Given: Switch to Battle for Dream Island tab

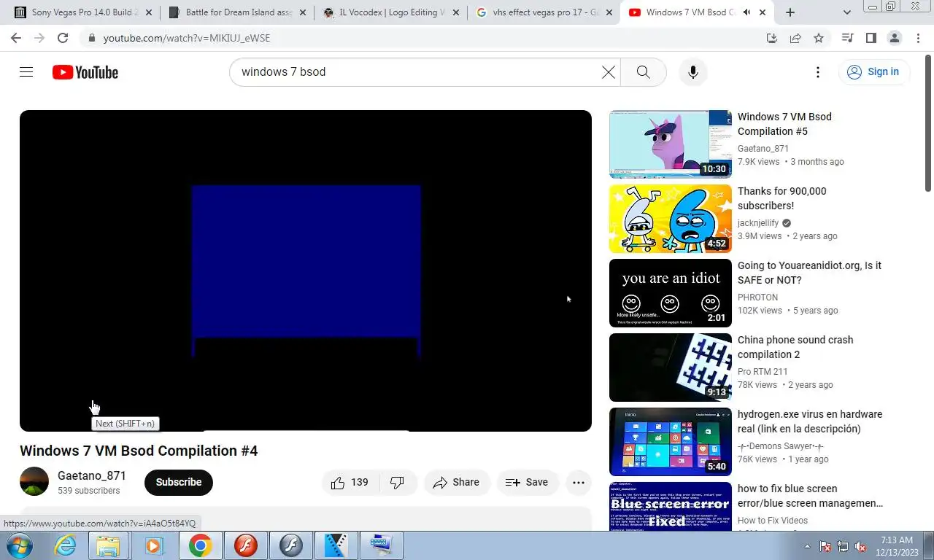Looking at the screenshot, I should click(236, 12).
